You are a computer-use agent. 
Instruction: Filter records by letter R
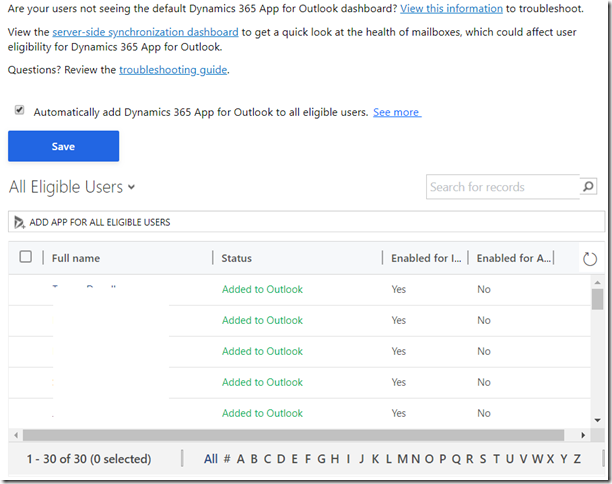coord(470,459)
